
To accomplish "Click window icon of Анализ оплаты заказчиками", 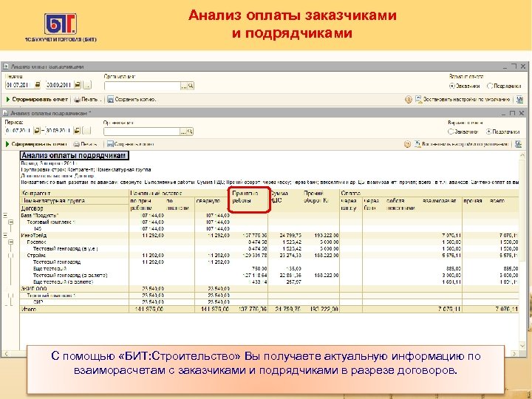I will coord(5,66).
